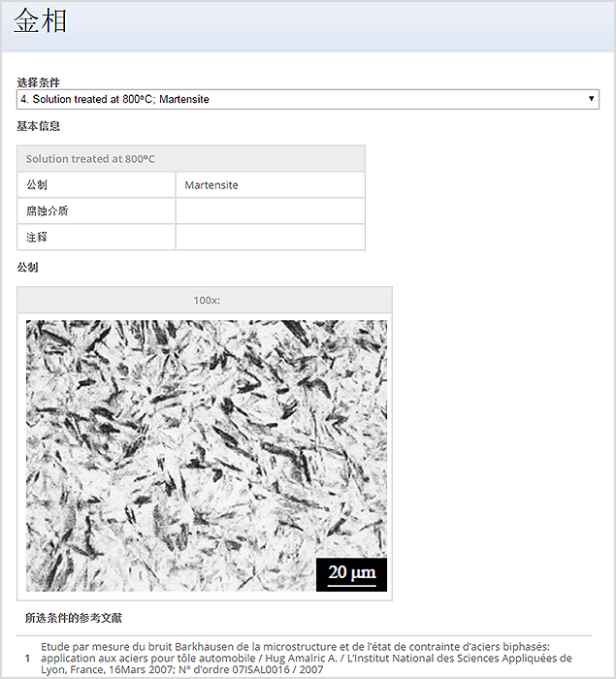Click the 20 µm scale bar
The image size is (616, 679).
351,574
